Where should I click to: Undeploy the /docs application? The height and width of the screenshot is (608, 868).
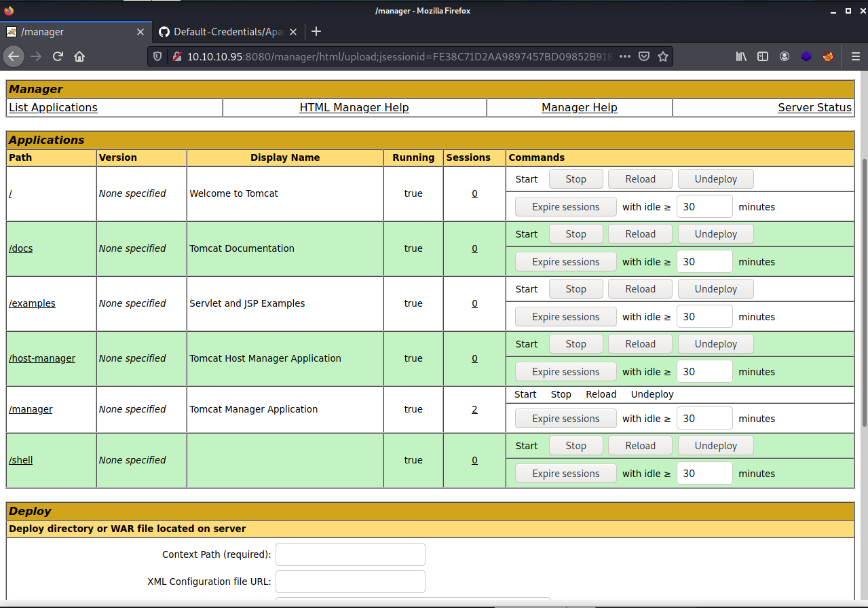715,234
